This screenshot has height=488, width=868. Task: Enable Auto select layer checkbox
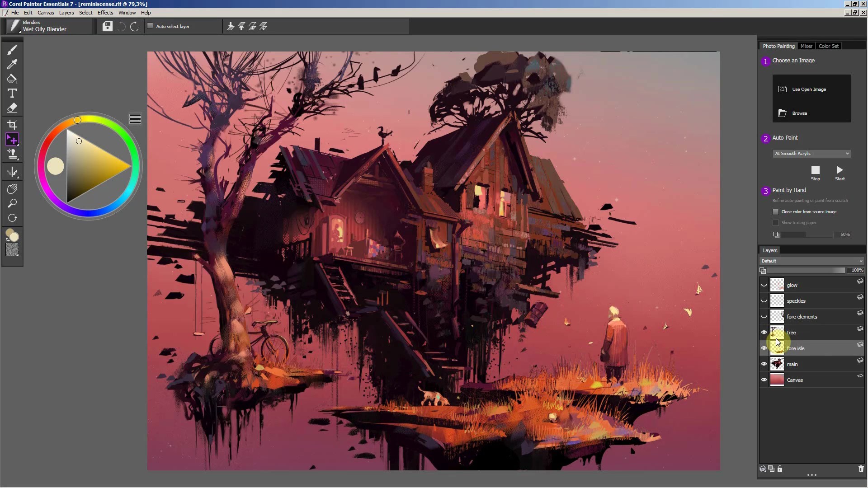(x=151, y=26)
